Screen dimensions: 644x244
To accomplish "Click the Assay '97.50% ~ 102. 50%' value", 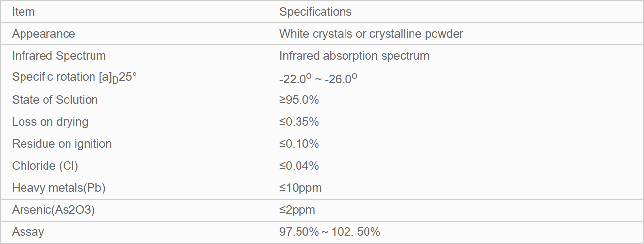I will pos(330,232).
